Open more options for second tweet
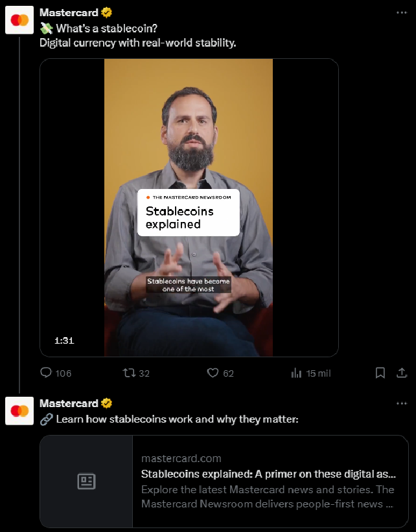The width and height of the screenshot is (416, 532). coord(402,403)
